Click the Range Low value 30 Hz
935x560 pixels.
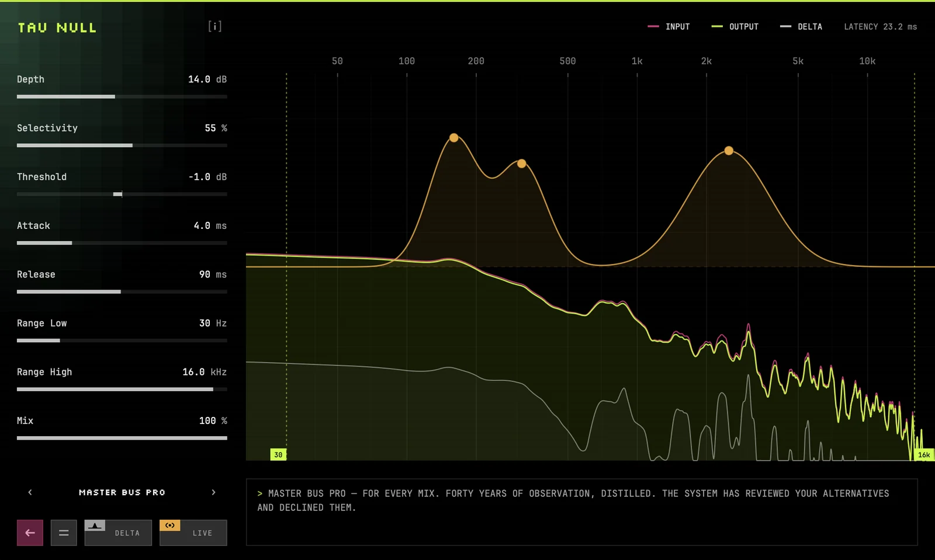coord(213,323)
